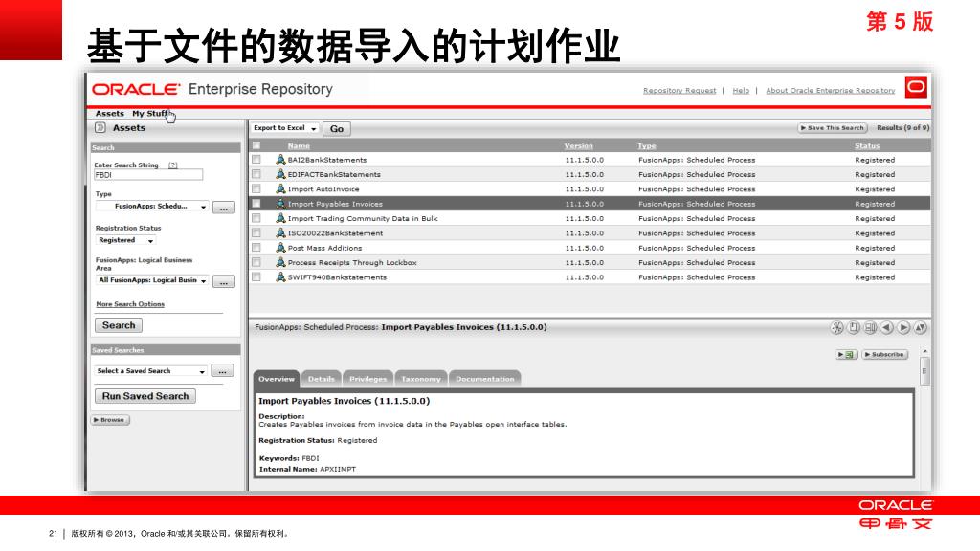Click the Subscribe button
The image size is (980, 551).
885,354
